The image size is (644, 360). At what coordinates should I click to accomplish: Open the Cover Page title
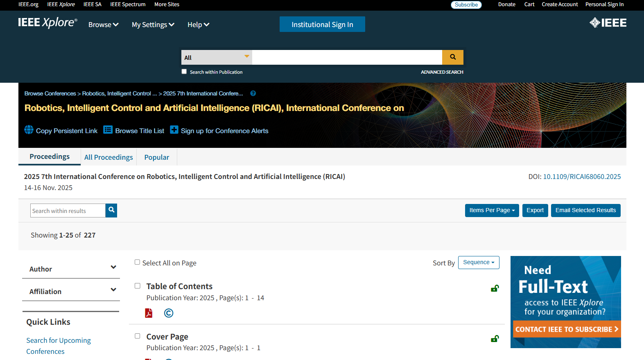(x=167, y=337)
